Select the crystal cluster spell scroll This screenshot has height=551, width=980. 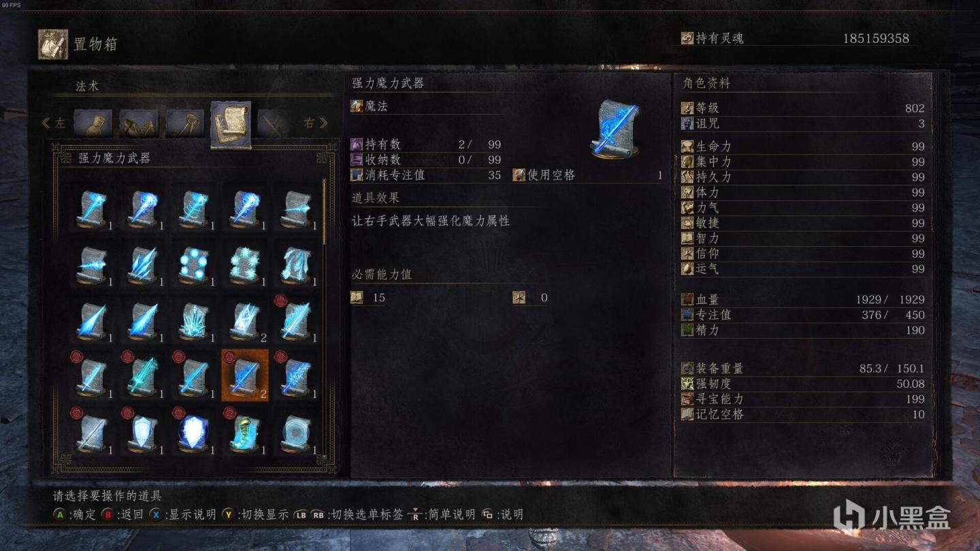point(194,318)
